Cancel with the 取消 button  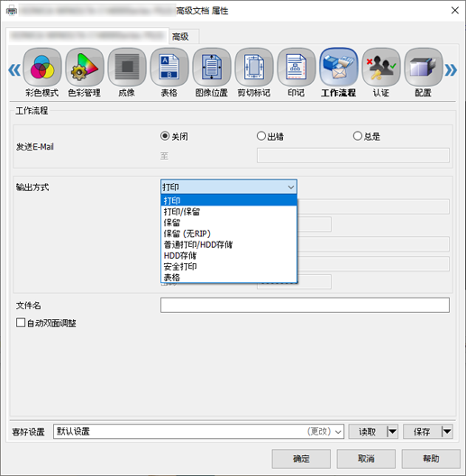point(366,459)
